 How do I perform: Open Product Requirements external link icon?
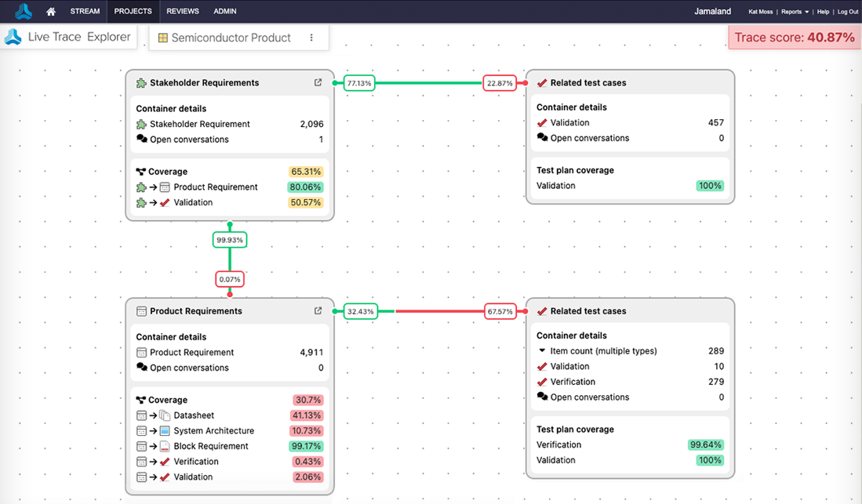pyautogui.click(x=318, y=310)
